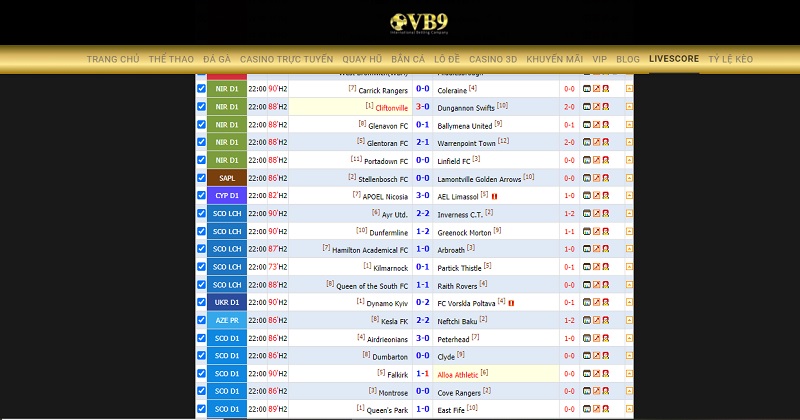The image size is (800, 420).
Task: Click the CYP D1 league label
Action: click(x=227, y=195)
